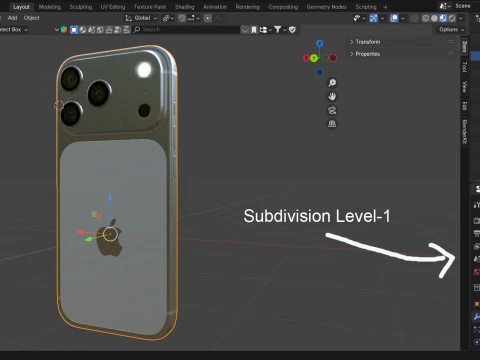Click the Apple logo on phone model
480x360 pixels.
[110, 239]
